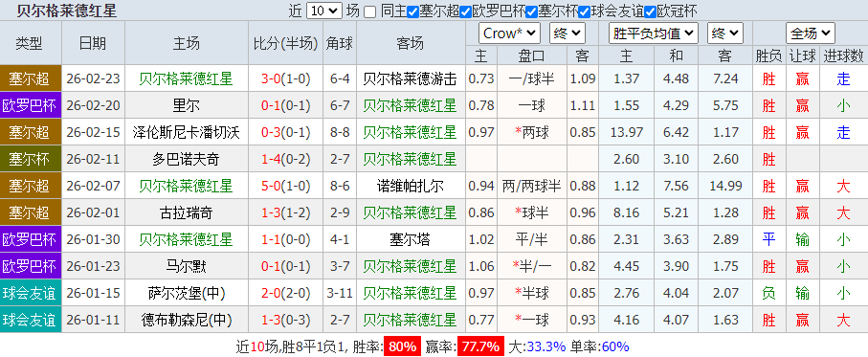Click the 7.56 draw odds value
This screenshot has height=357, width=868.
[x=676, y=186]
